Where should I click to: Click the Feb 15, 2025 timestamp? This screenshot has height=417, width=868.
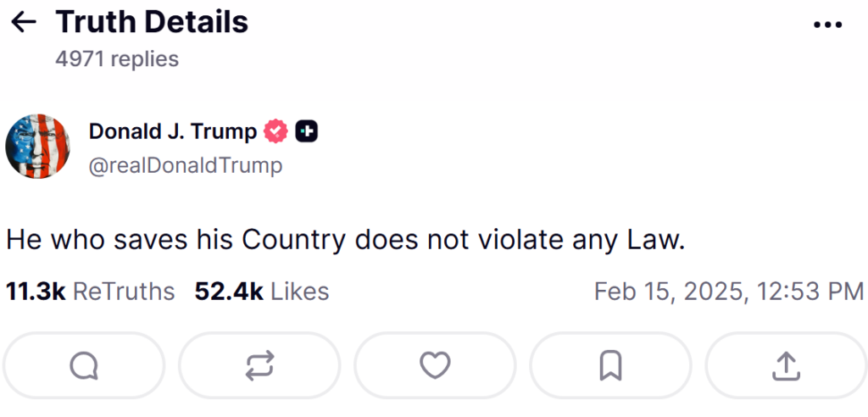[x=728, y=292]
